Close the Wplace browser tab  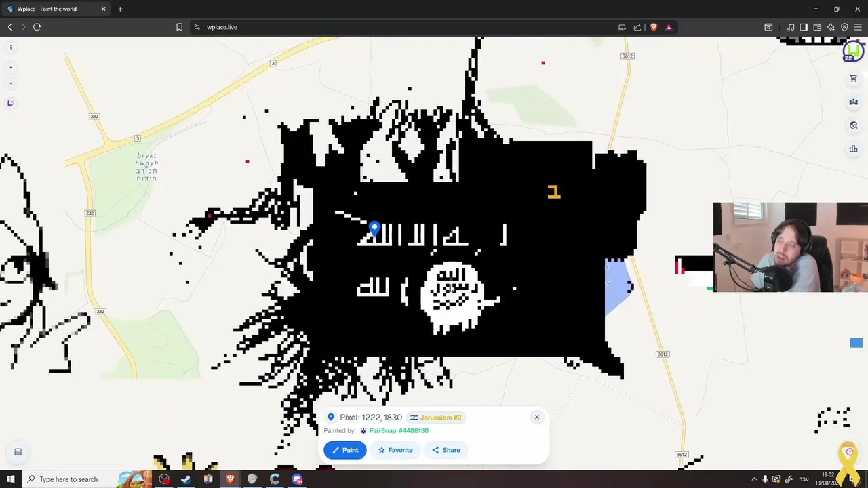pyautogui.click(x=103, y=9)
